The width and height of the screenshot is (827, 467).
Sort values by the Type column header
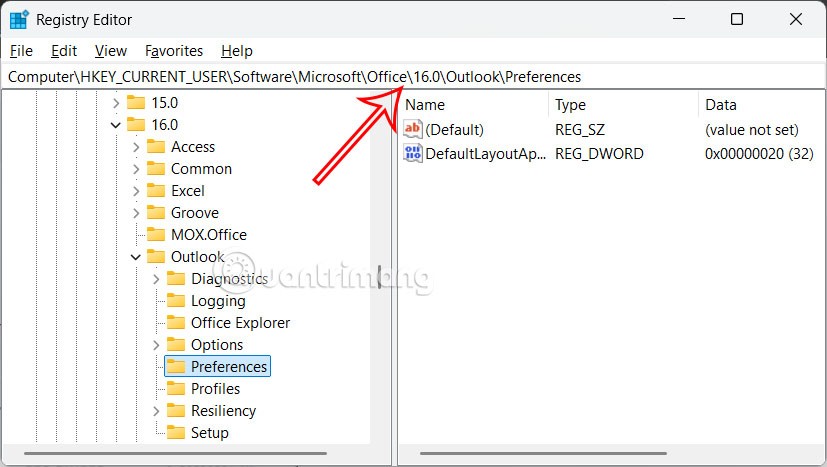pyautogui.click(x=623, y=104)
